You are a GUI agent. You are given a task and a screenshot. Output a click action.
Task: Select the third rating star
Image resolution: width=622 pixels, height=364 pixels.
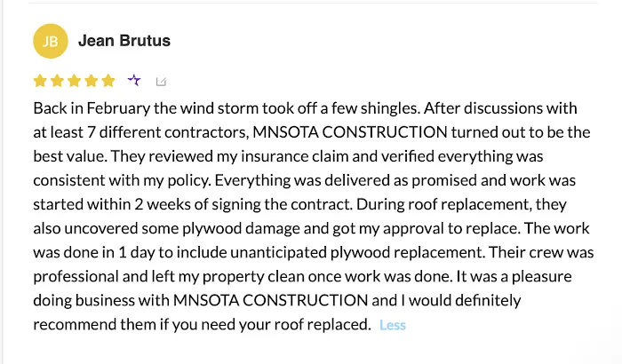click(x=74, y=81)
